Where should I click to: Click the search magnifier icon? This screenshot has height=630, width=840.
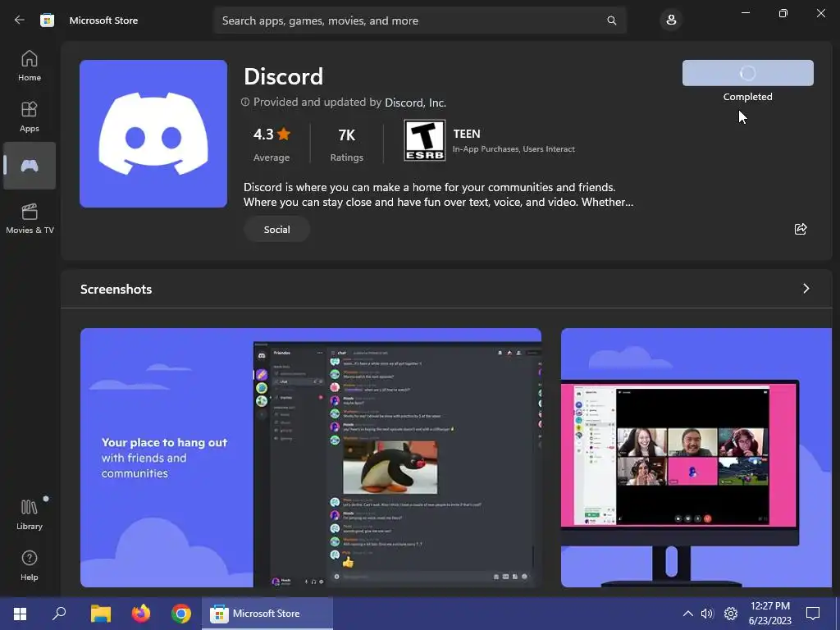tap(611, 21)
